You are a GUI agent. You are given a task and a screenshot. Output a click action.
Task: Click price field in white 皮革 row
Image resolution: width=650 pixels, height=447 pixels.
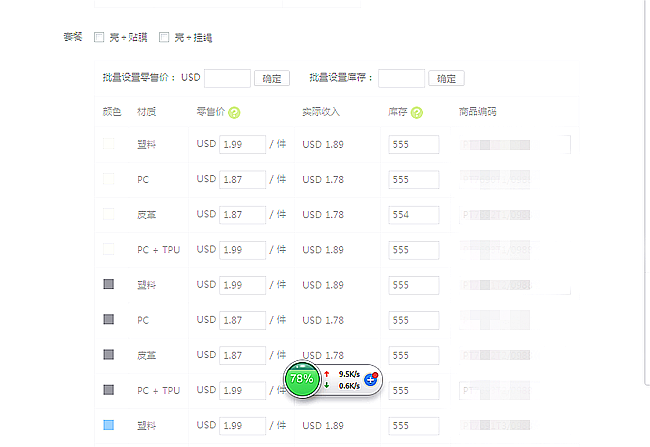(242, 215)
